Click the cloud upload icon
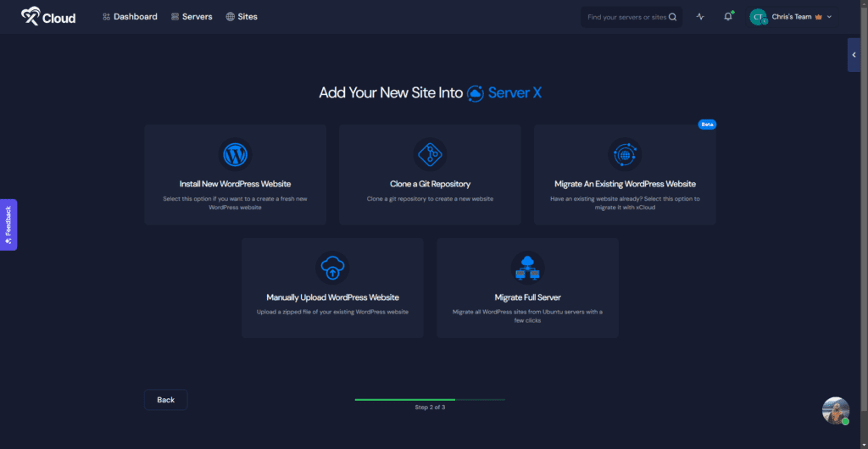The width and height of the screenshot is (868, 449). [x=332, y=268]
